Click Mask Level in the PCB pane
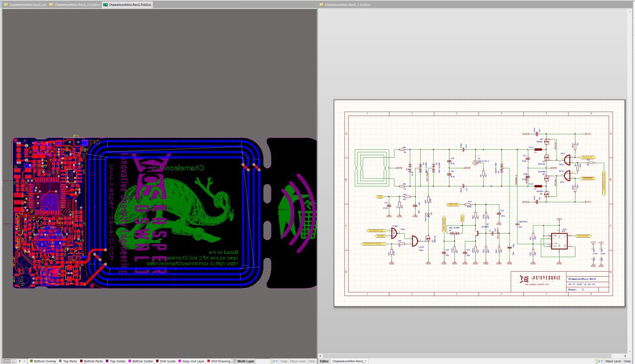 (x=298, y=361)
